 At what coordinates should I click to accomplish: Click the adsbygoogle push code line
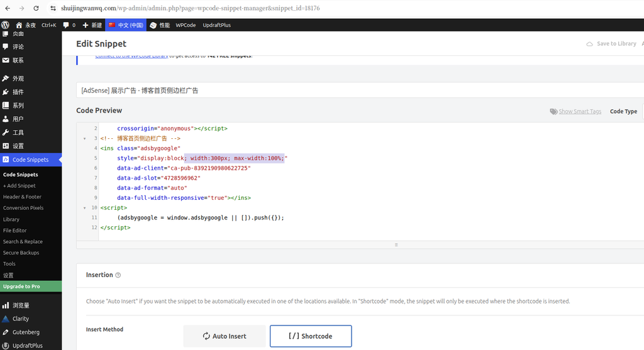pyautogui.click(x=201, y=218)
